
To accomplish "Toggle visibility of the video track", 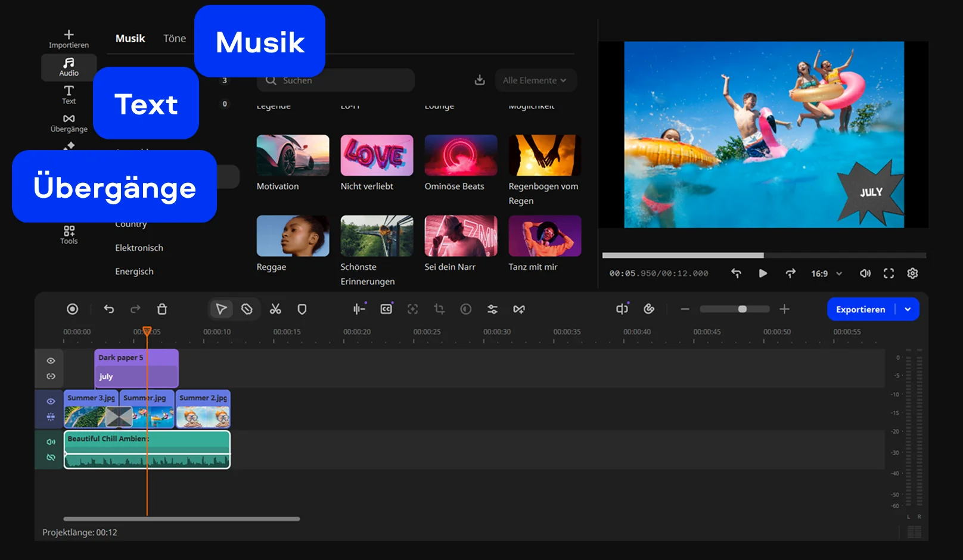I will click(51, 401).
